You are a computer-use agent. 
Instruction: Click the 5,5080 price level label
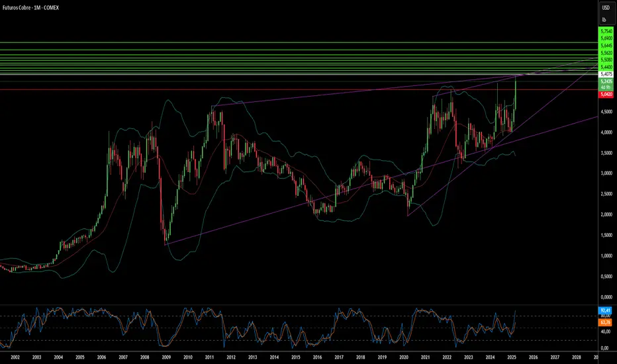pyautogui.click(x=606, y=60)
